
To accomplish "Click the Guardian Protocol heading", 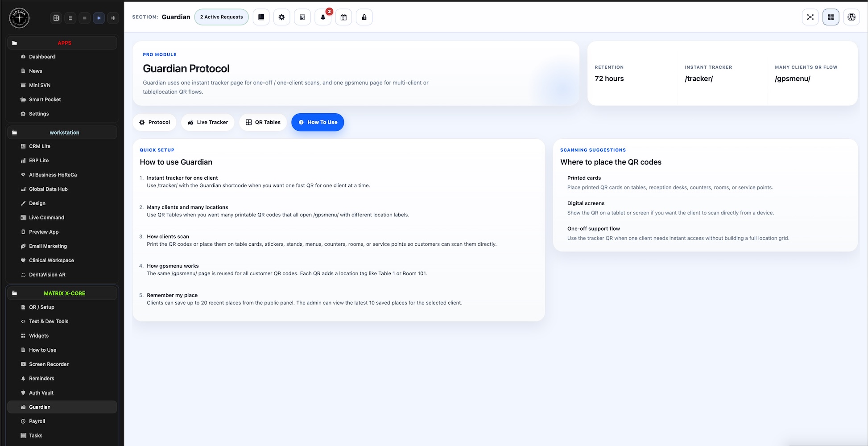I will (186, 69).
